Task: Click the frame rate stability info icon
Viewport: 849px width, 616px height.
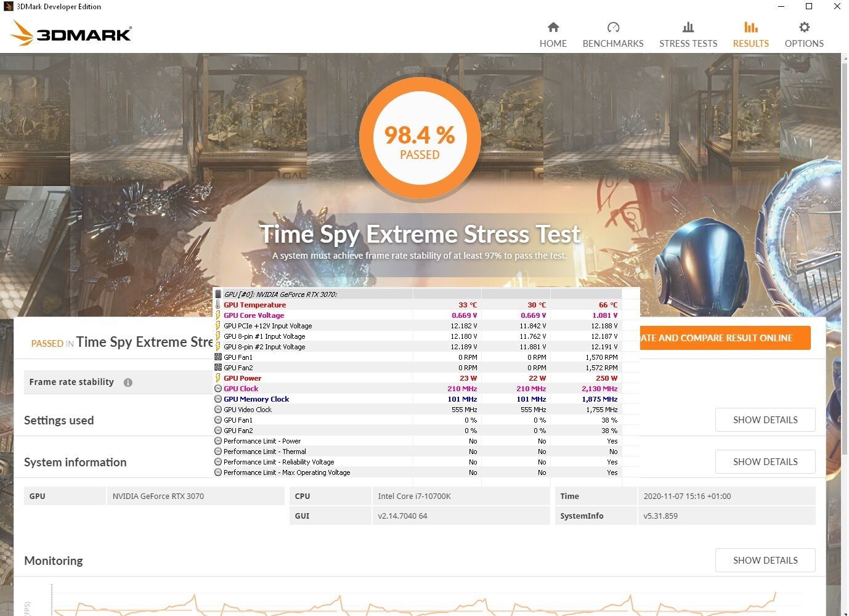Action: 128,383
